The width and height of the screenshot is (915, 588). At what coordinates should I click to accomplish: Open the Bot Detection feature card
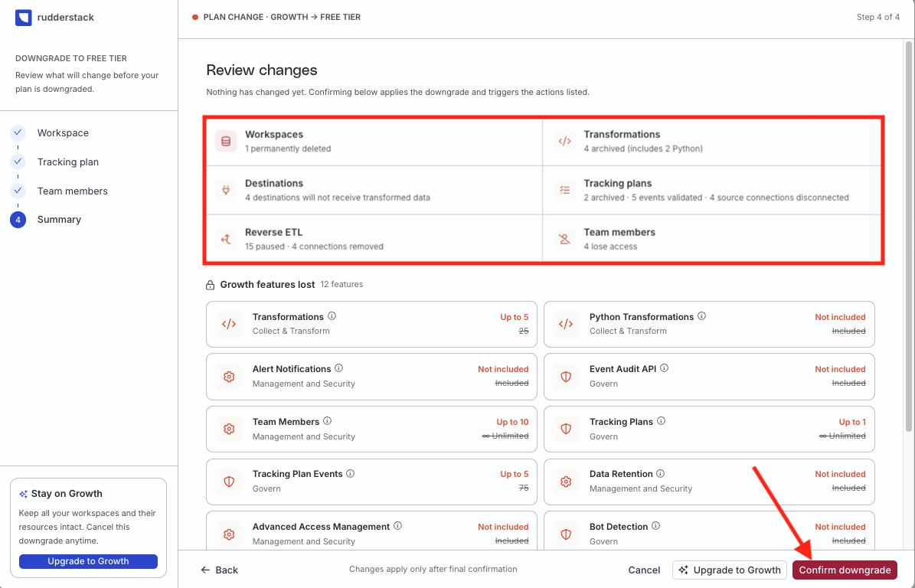[709, 531]
